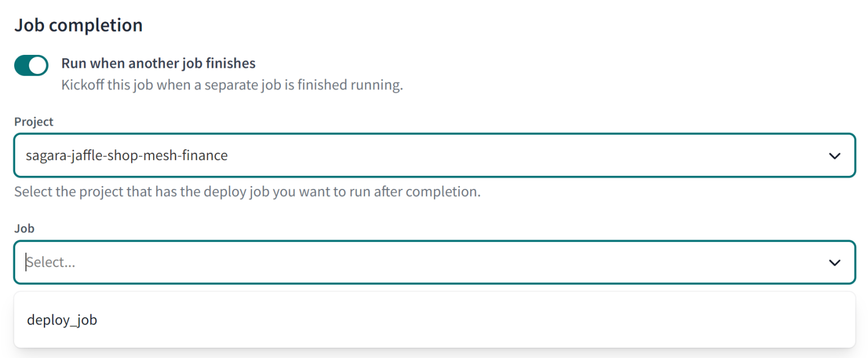
Task: Click the "Kickoff this job" description text
Action: [232, 86]
